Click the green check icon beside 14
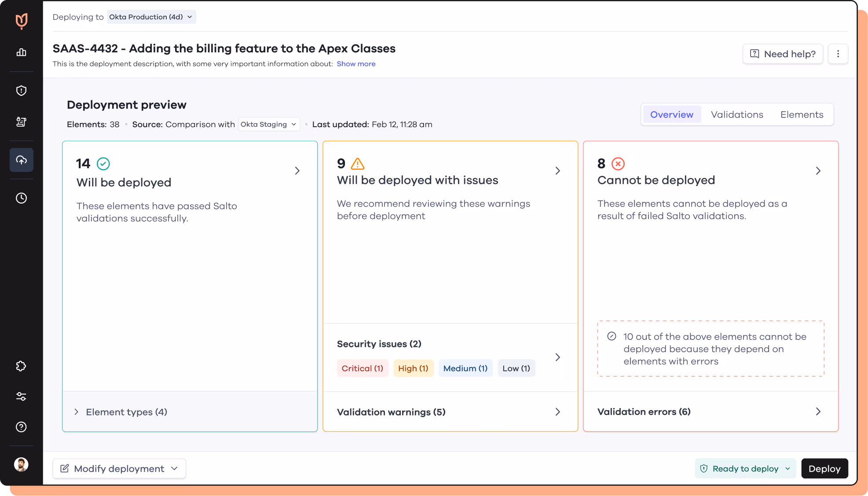 click(x=103, y=164)
